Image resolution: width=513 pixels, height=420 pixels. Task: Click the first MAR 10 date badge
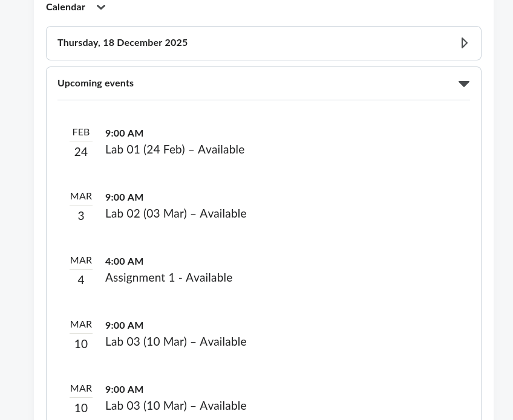(81, 335)
